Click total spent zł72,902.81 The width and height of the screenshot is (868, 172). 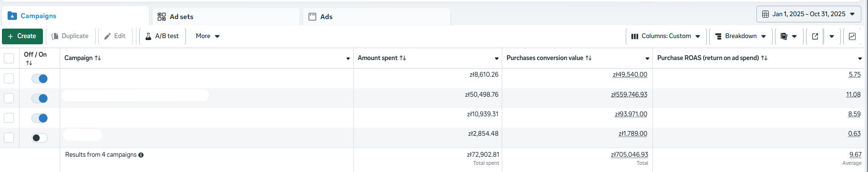483,155
